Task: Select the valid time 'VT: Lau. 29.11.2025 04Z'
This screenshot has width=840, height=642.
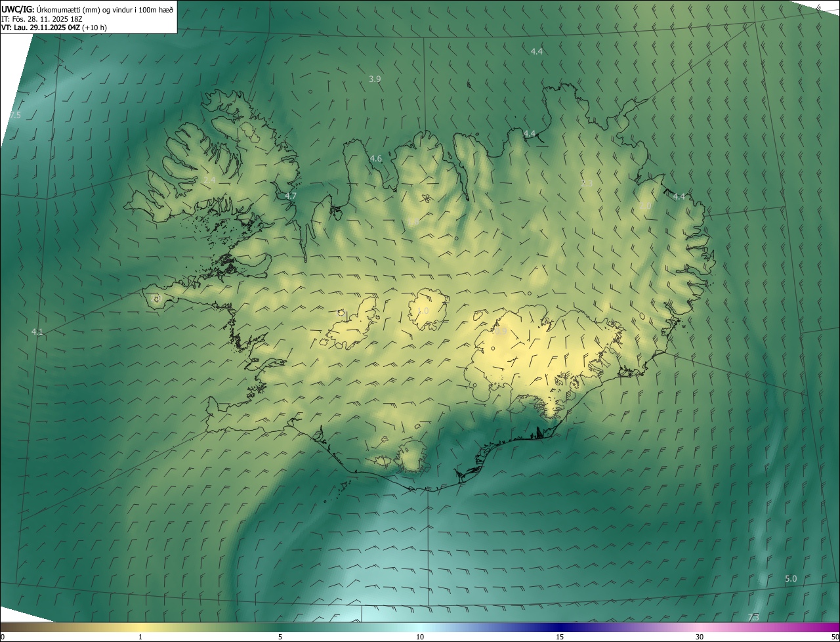Action: pos(41,28)
